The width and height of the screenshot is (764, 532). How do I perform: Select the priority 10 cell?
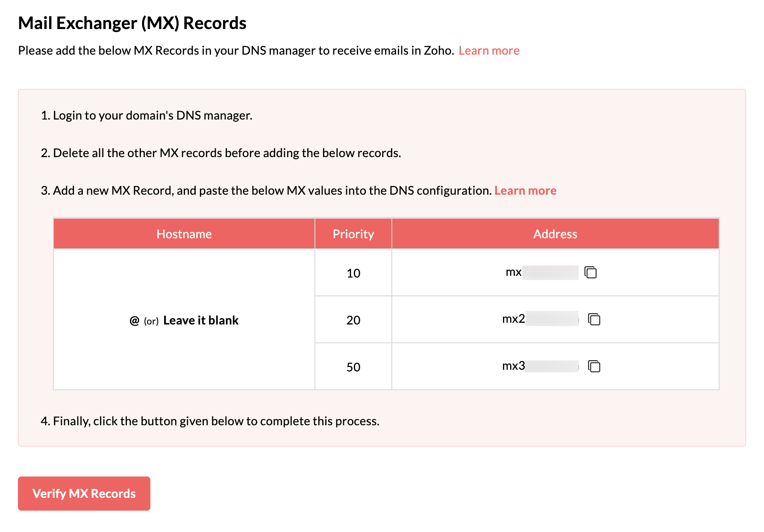(353, 273)
